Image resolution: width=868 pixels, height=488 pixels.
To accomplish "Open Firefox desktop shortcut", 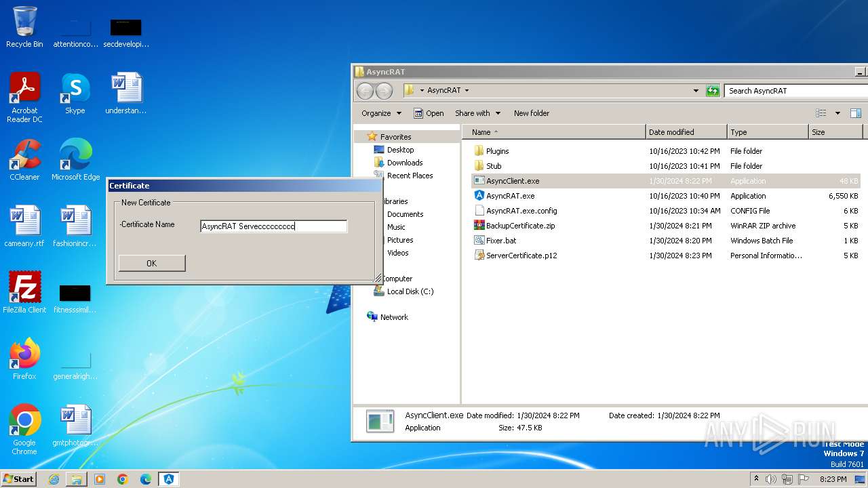I will coord(24,359).
